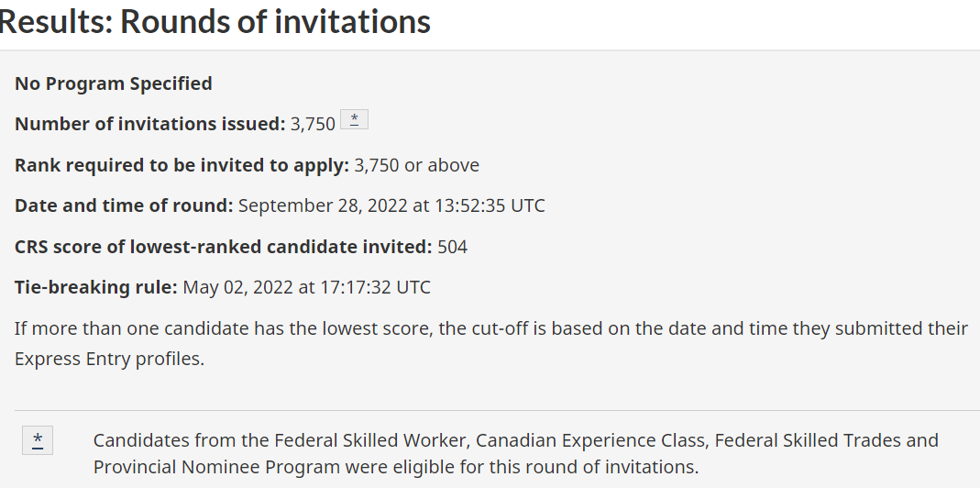This screenshot has height=488, width=980.
Task: Select the "3,750 or above" rank value
Action: click(x=416, y=165)
